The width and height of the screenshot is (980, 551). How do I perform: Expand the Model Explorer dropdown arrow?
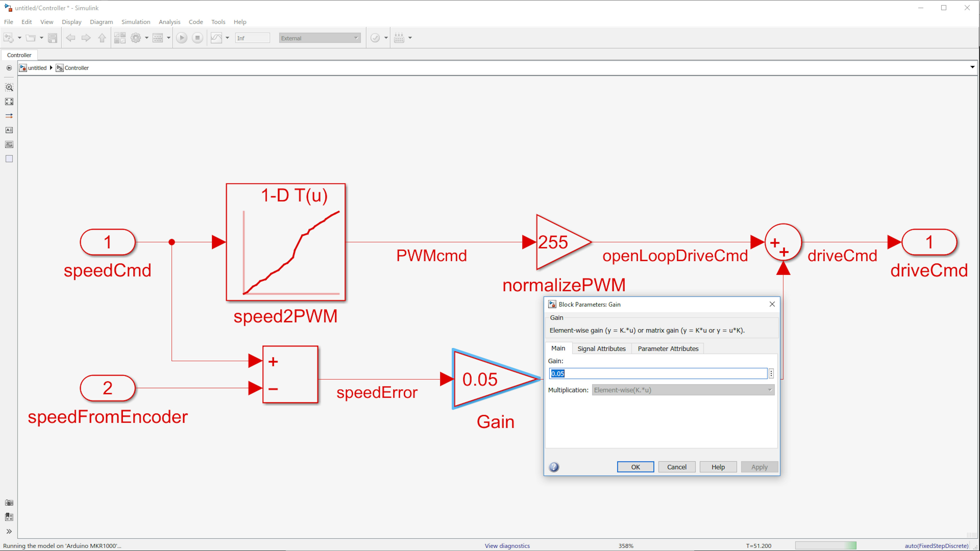(x=169, y=38)
